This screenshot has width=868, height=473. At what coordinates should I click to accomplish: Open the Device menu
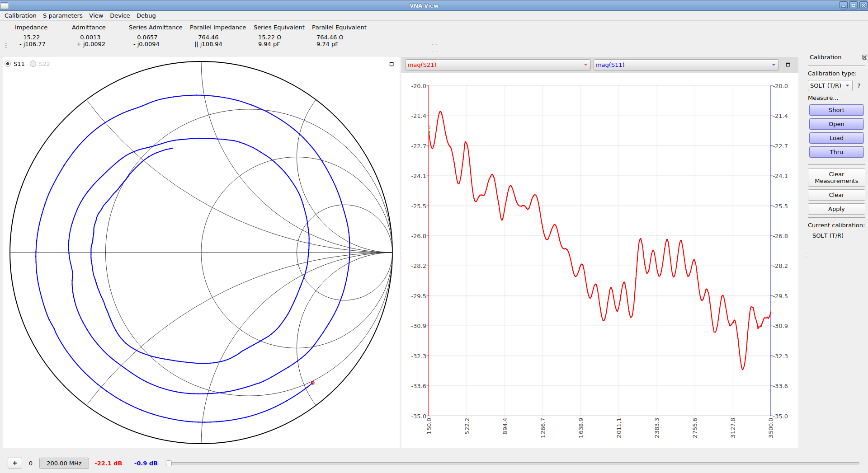pyautogui.click(x=120, y=15)
